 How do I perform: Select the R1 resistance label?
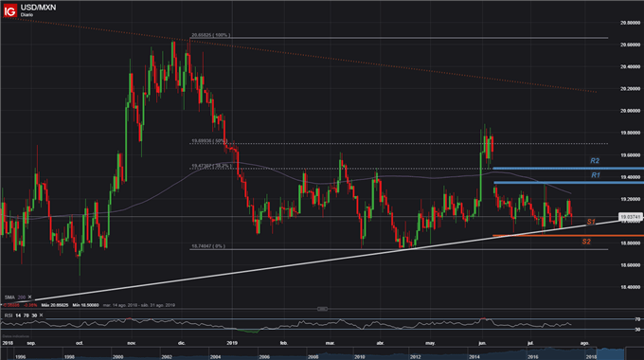click(595, 175)
